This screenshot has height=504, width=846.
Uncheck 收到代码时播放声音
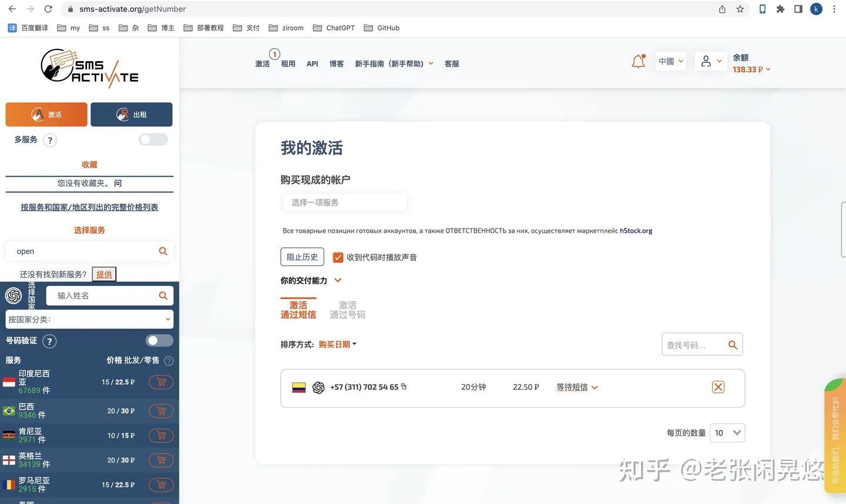click(338, 257)
